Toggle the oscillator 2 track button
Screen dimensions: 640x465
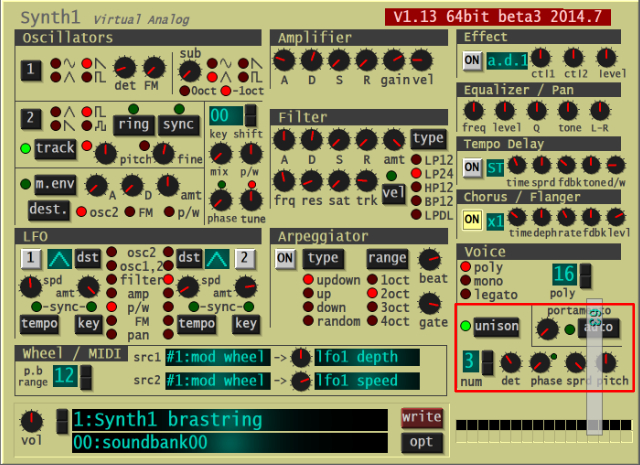(55, 148)
